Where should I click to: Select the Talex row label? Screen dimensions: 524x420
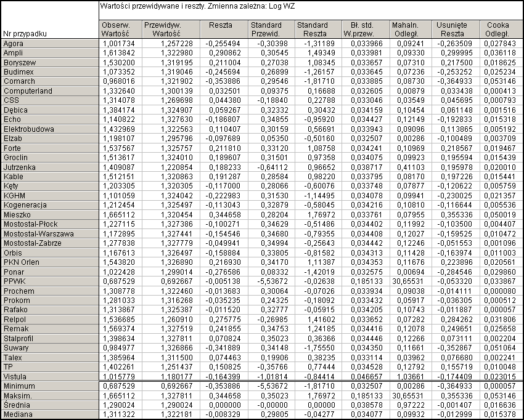click(x=50, y=357)
